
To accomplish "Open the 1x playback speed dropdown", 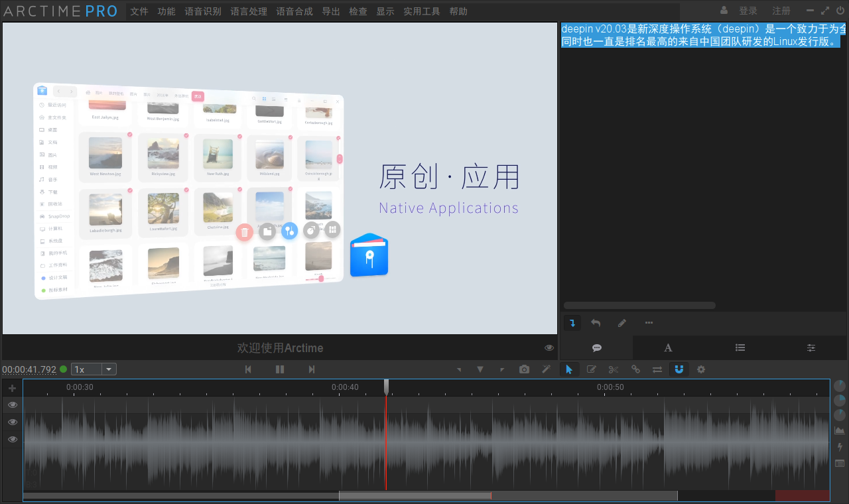I will [x=94, y=369].
